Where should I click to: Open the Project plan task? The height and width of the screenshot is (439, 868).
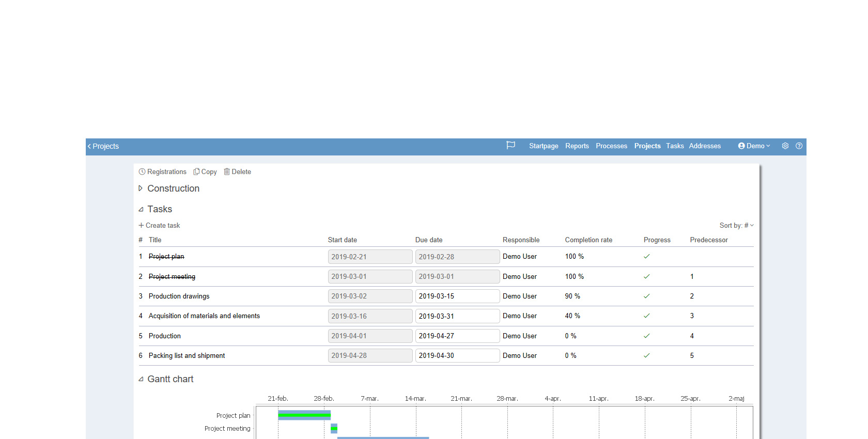(x=166, y=257)
